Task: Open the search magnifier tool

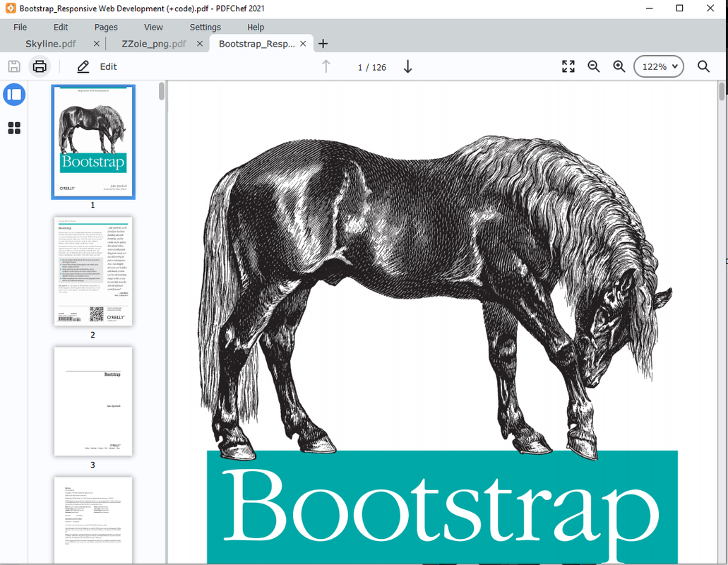Action: tap(703, 66)
